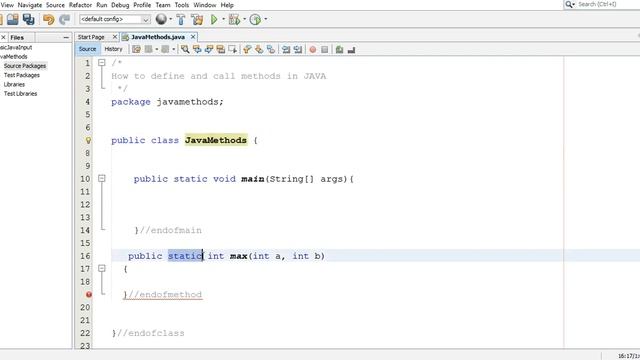Undo the last edit via toolbar
The image size is (640, 360).
pyautogui.click(x=49, y=19)
